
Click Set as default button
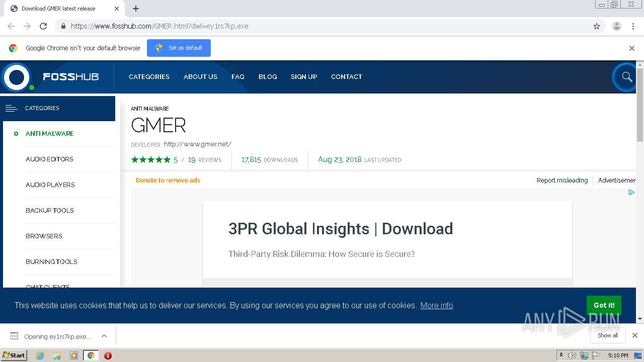(x=179, y=48)
